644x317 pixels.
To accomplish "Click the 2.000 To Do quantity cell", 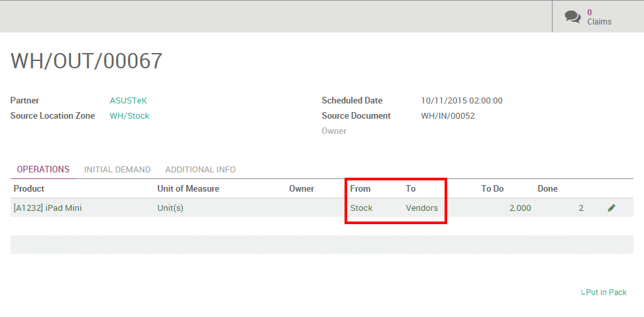I will coord(519,208).
